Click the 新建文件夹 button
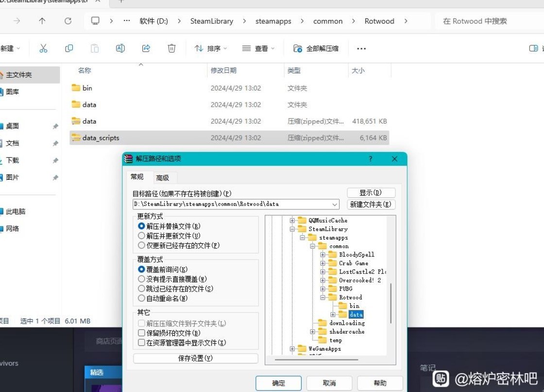Viewport: 544px width, 392px height. (371, 204)
